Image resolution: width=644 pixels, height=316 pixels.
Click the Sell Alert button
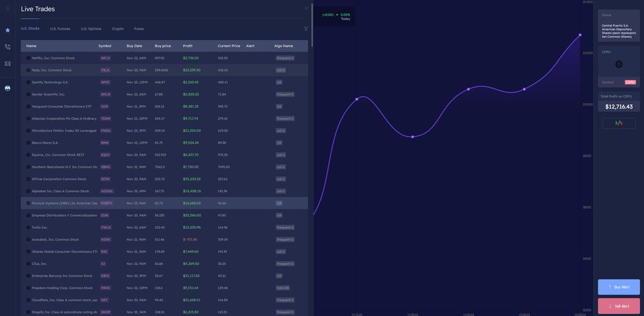tap(618, 306)
